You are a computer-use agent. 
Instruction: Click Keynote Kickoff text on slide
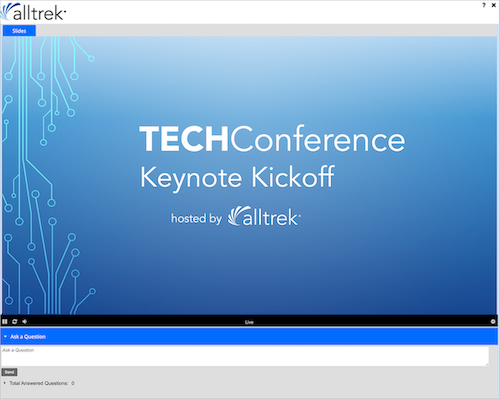tap(237, 178)
